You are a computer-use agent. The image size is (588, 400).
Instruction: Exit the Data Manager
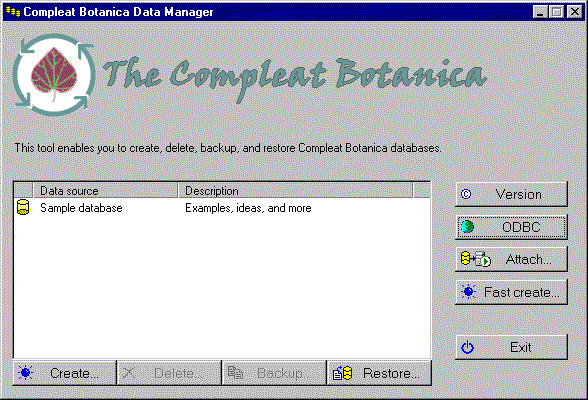tap(511, 347)
